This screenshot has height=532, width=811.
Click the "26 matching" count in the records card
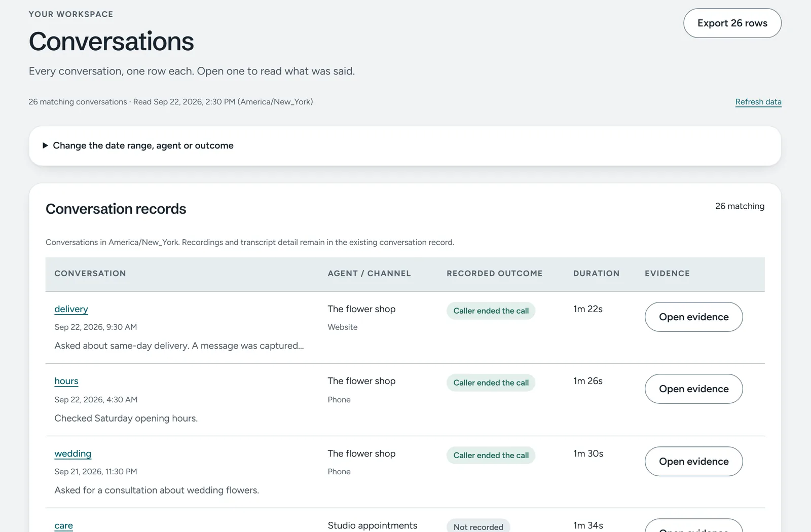740,206
